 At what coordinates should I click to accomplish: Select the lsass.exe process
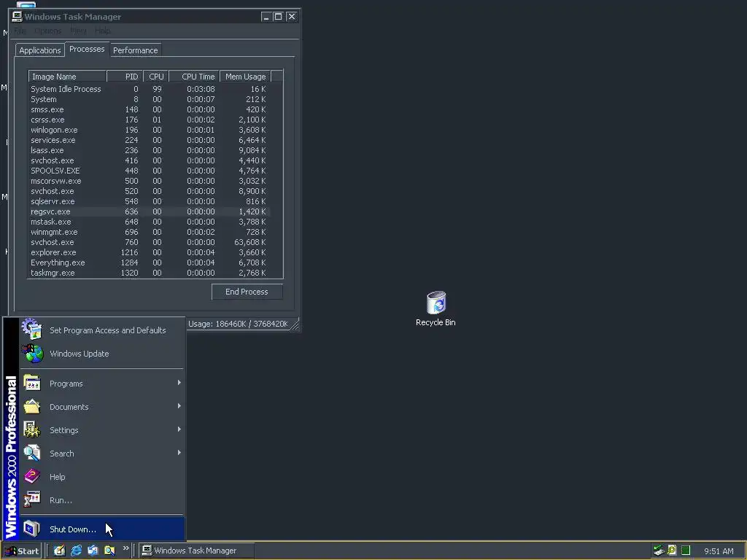click(x=149, y=150)
